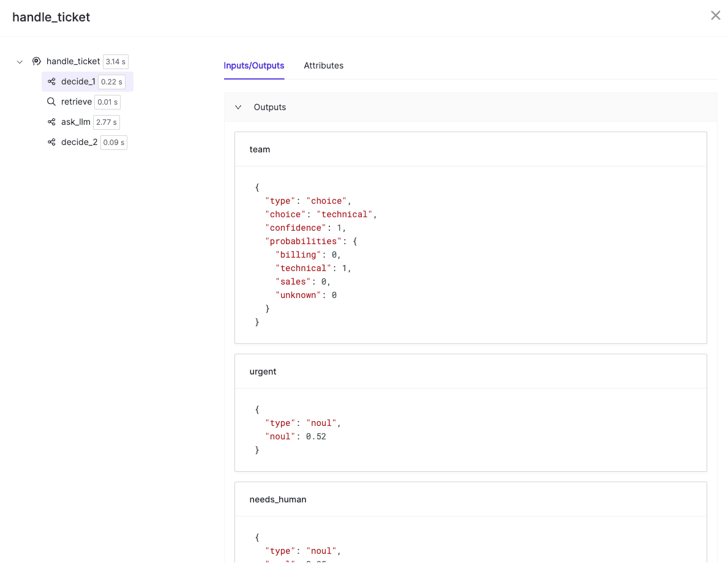Click the retrieve magnifier icon
Viewport: 728px width, 574px height.
(51, 102)
